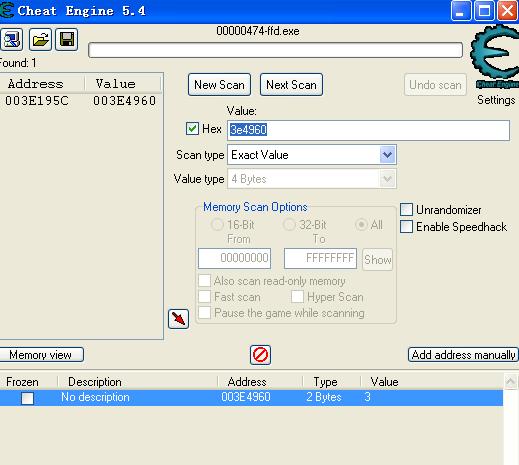
Task: Click the Value hex input field
Action: point(368,130)
